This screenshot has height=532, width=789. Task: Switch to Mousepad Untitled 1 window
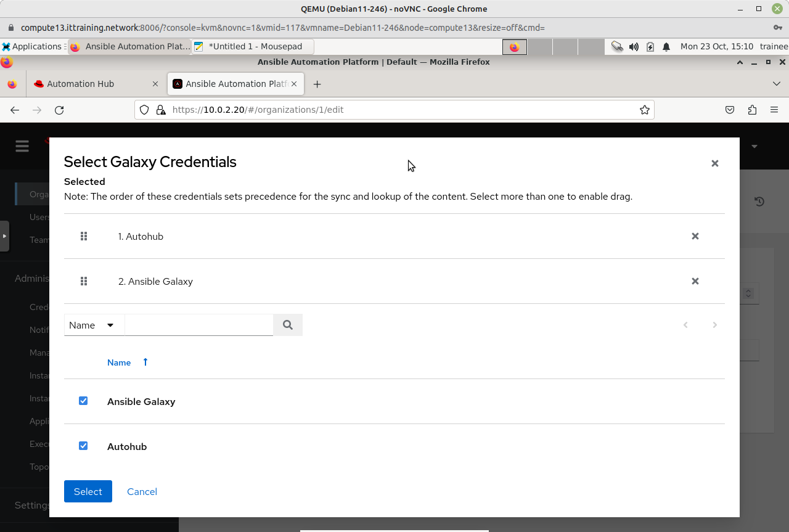click(252, 46)
